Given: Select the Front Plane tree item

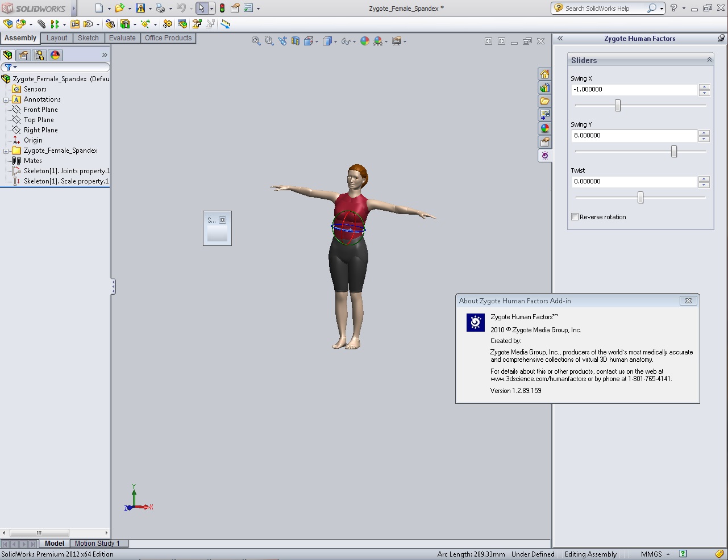Looking at the screenshot, I should click(41, 110).
